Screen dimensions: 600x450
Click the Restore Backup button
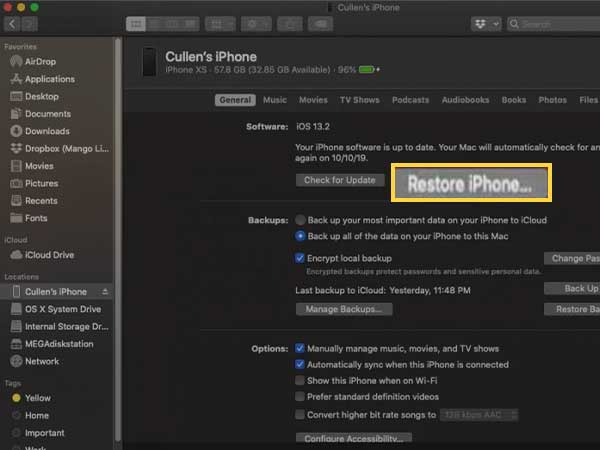pos(572,309)
